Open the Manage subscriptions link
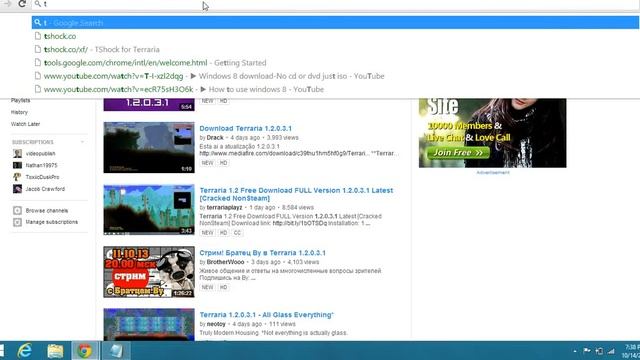This screenshot has width=640, height=360. click(x=52, y=222)
